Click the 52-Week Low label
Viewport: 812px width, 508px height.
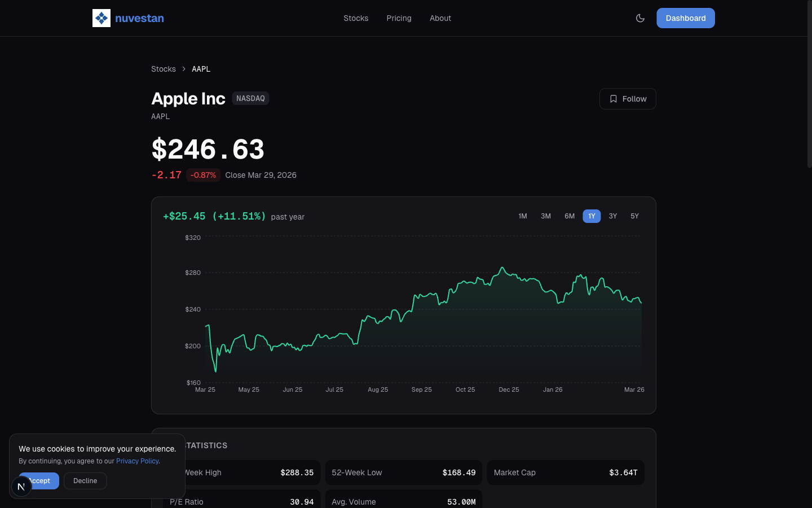coord(357,472)
